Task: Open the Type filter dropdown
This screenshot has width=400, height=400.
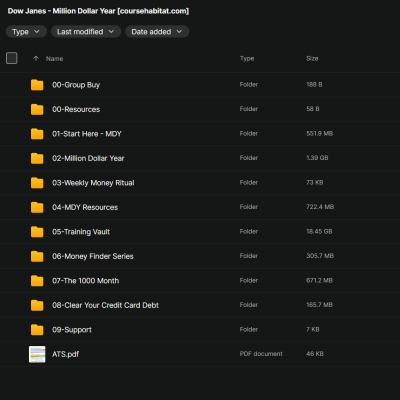Action: coord(26,32)
